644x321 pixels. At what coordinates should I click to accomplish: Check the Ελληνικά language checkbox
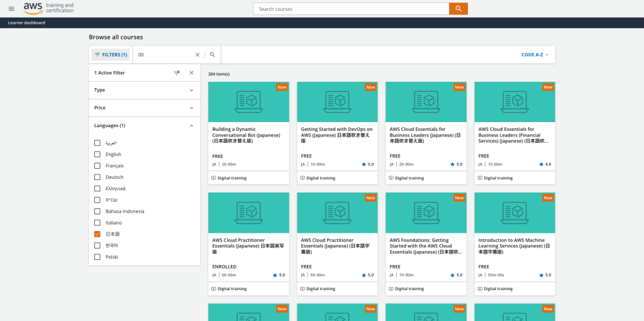click(x=97, y=189)
